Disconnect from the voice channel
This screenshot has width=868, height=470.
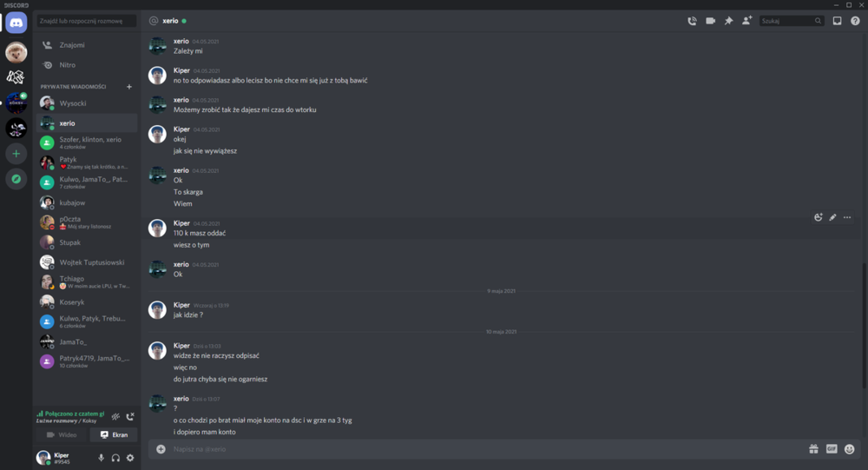130,417
